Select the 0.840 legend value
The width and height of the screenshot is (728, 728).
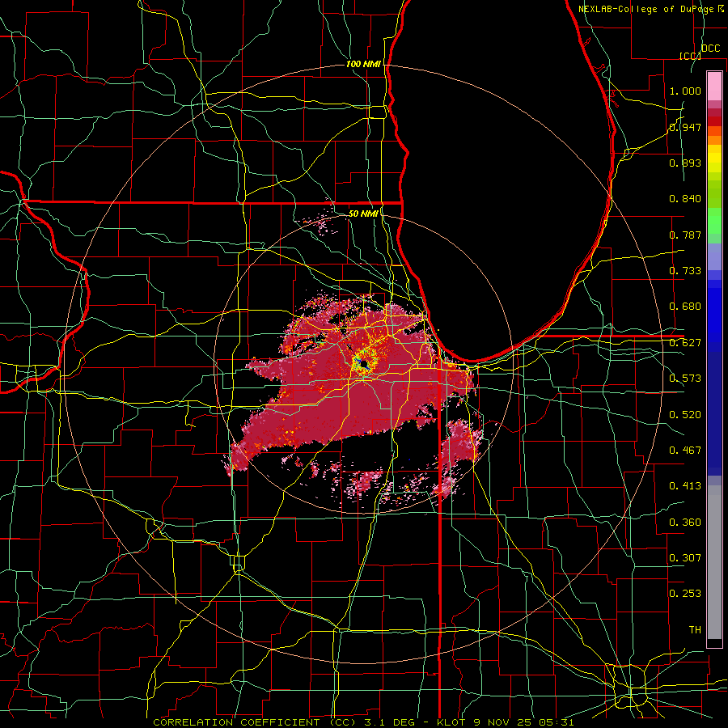(685, 199)
